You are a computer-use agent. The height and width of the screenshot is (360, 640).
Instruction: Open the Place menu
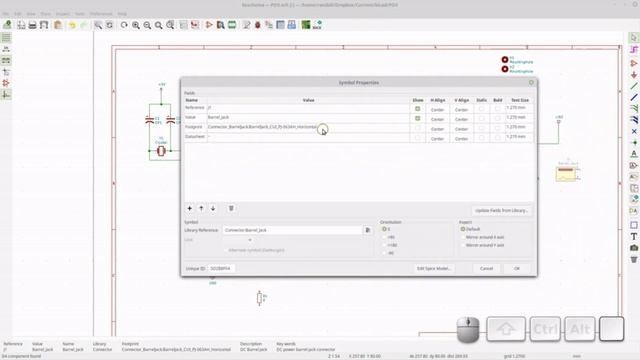point(45,14)
